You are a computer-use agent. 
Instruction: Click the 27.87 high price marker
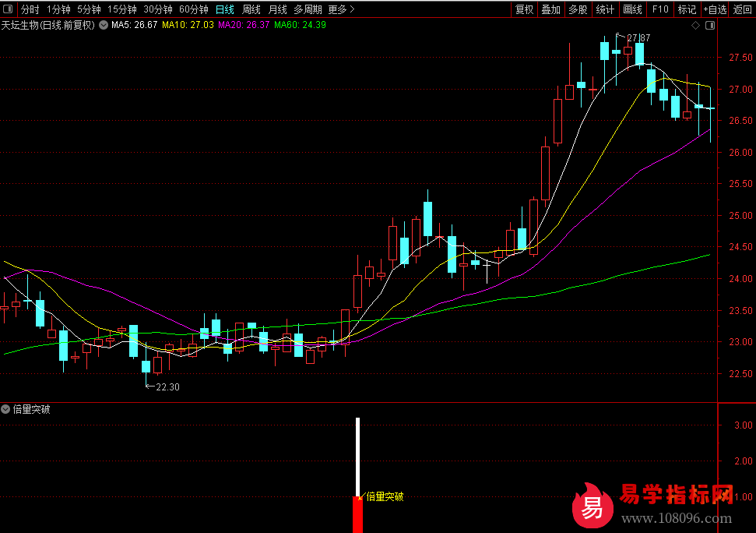click(x=638, y=37)
